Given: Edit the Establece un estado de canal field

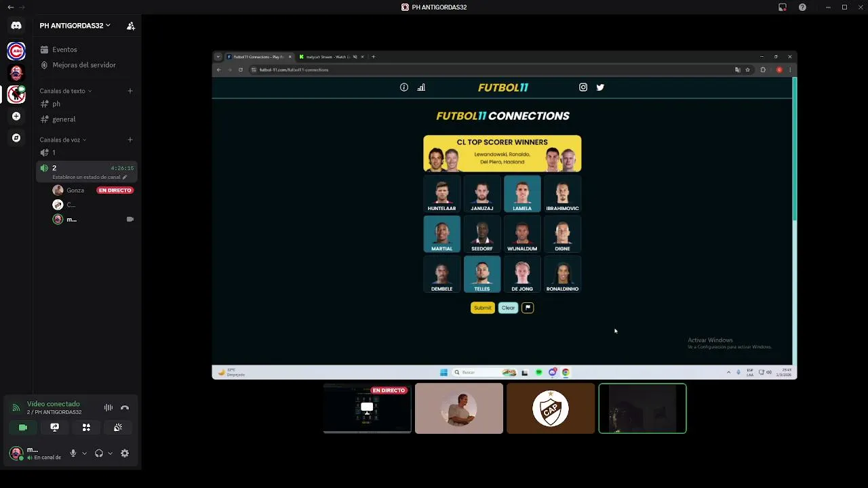Looking at the screenshot, I should [90, 177].
